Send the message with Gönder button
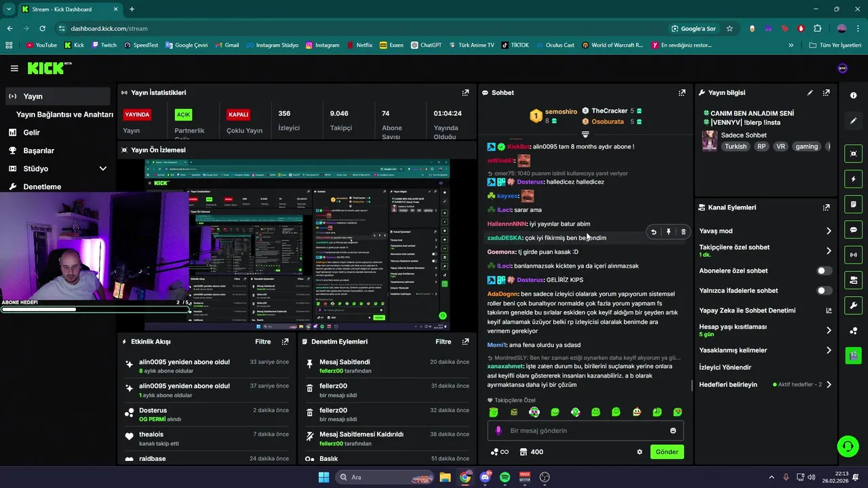Screen dimensions: 868x488 [667, 452]
